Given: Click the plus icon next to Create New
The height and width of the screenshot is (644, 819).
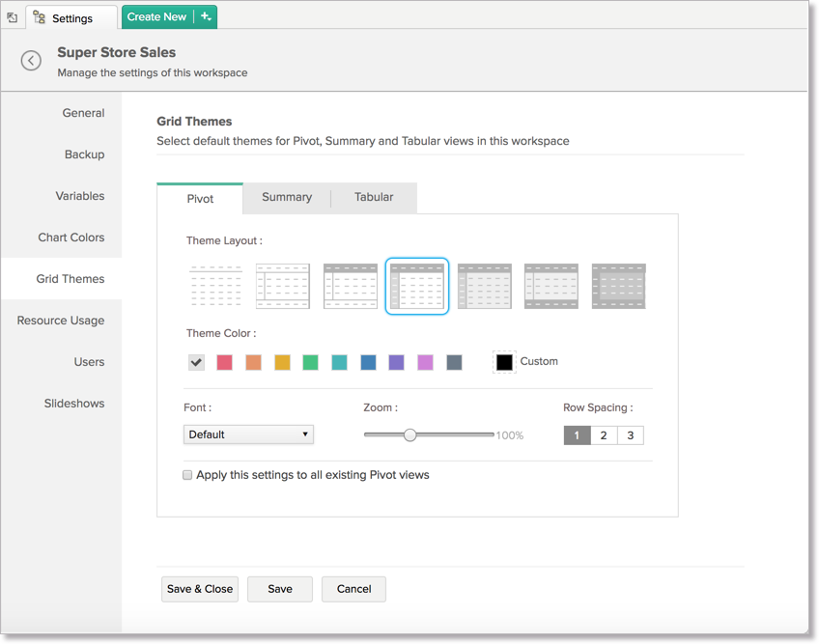Looking at the screenshot, I should (206, 16).
